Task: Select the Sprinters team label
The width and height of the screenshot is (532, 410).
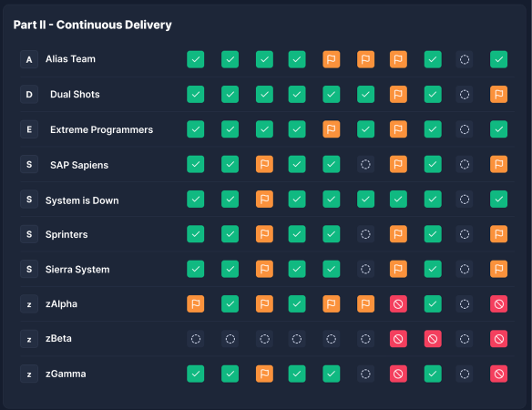Action: (66, 234)
